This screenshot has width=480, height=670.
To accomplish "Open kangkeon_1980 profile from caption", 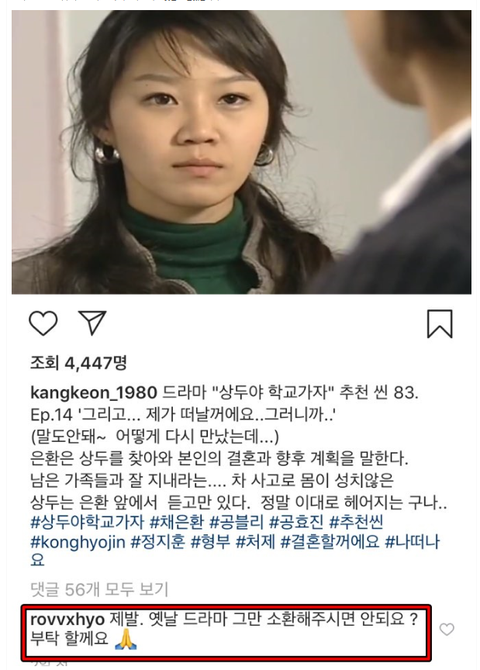I will 94,393.
